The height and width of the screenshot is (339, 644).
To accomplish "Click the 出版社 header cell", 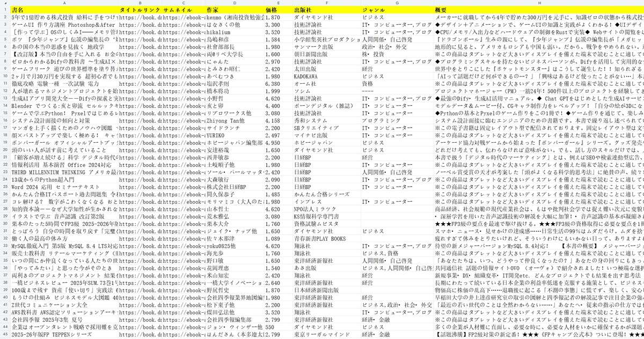I will point(327,10).
